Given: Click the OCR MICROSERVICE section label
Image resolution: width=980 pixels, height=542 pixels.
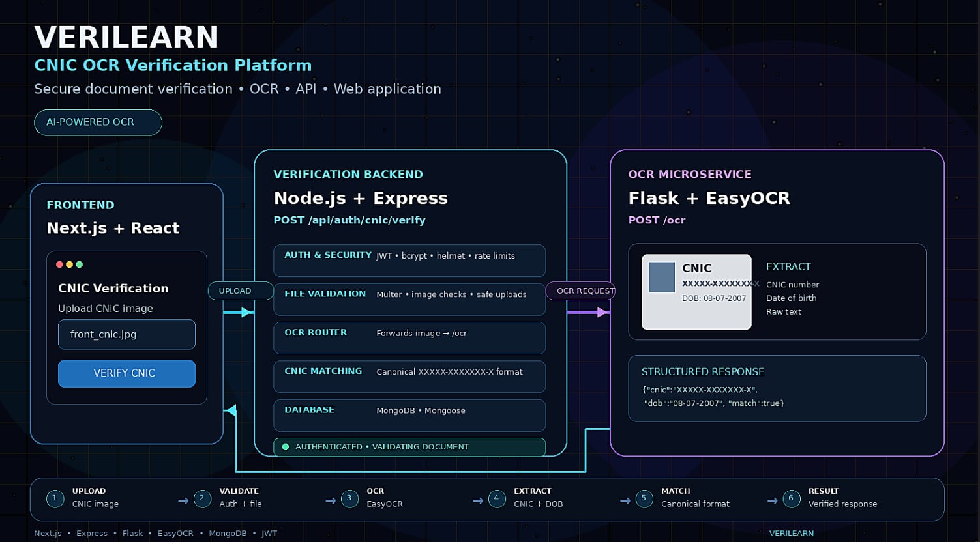Looking at the screenshot, I should [690, 175].
